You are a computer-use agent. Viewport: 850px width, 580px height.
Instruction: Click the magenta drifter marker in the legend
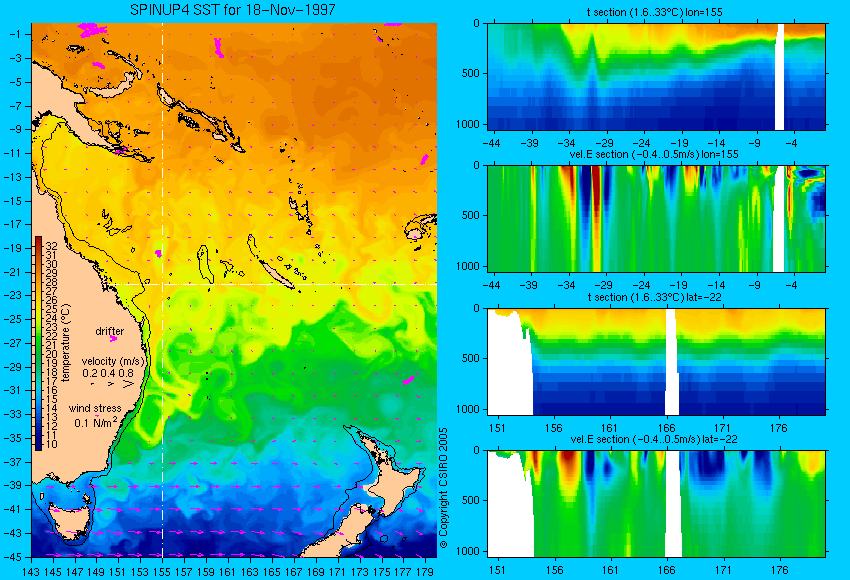[x=113, y=339]
